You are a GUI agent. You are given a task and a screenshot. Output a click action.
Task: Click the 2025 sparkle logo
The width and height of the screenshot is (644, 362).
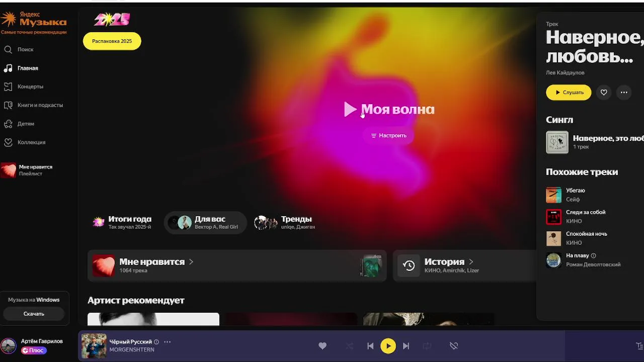[x=112, y=20]
